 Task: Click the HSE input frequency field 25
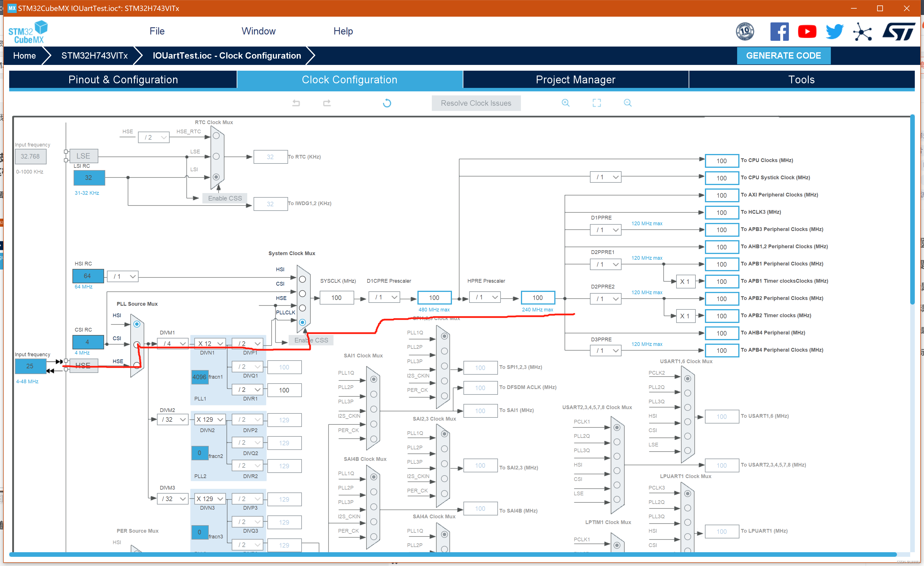point(30,366)
